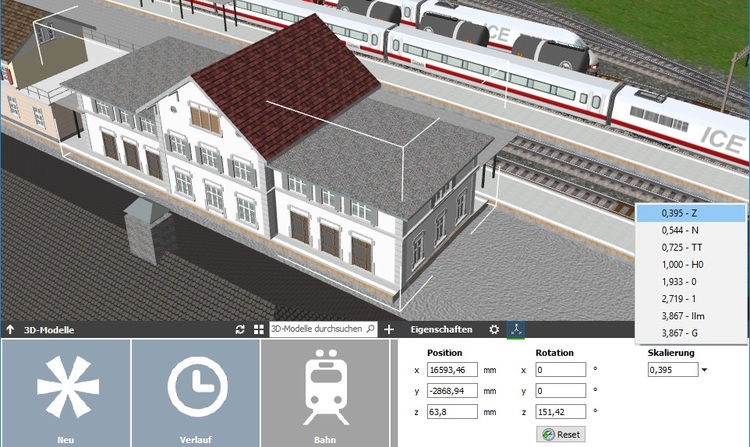Viewport: 750px width, 447px height.
Task: Choose scale 0,395 - Z
Action: (691, 213)
